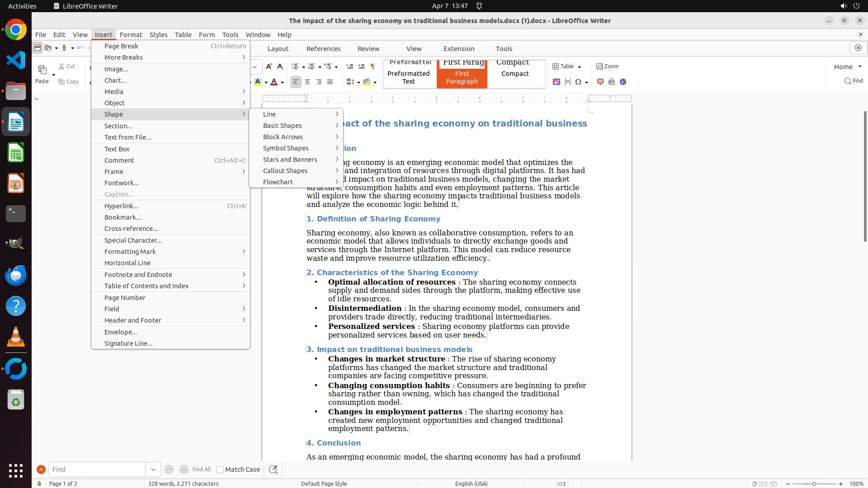Insert an image using the toolbar icon
868x488 pixels.
[557, 82]
